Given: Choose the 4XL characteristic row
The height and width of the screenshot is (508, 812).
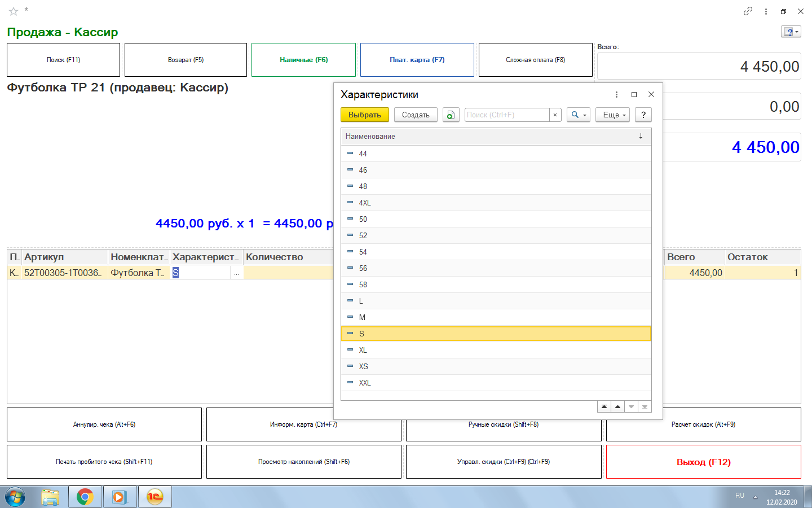Looking at the screenshot, I should [x=365, y=203].
